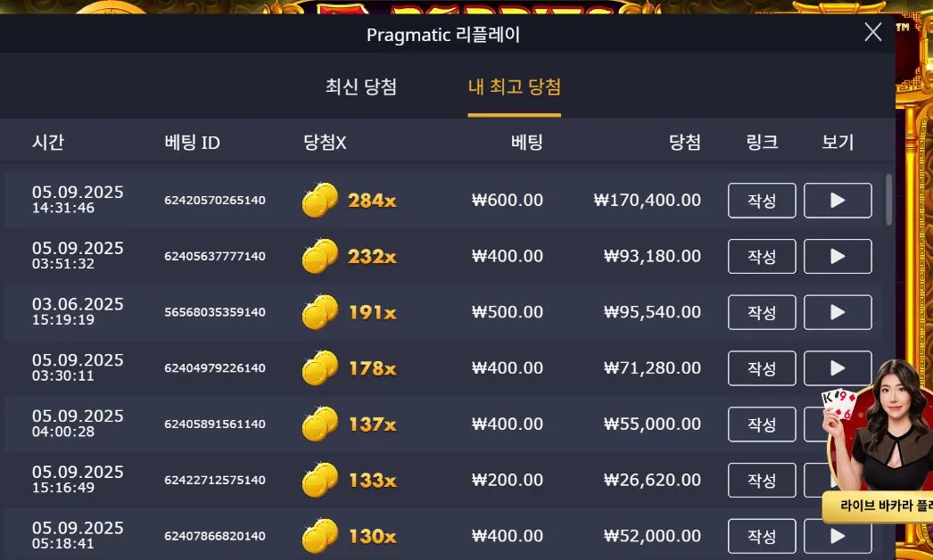Viewport: 933px width, 560px height.
Task: Click the gold coins icon beside 284x
Action: [x=320, y=200]
